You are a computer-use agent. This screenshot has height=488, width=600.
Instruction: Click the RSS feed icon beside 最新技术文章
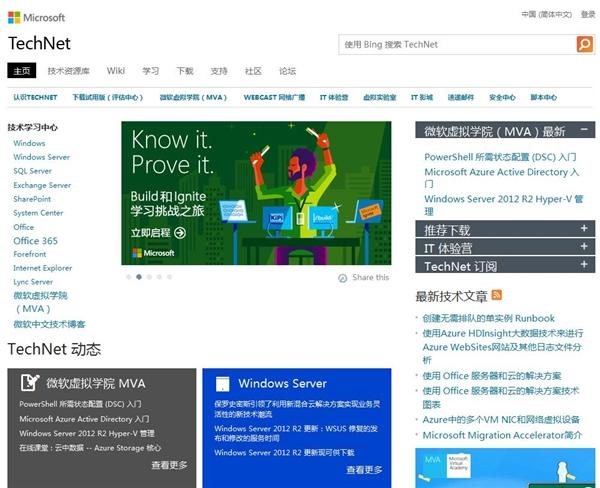[x=497, y=295]
